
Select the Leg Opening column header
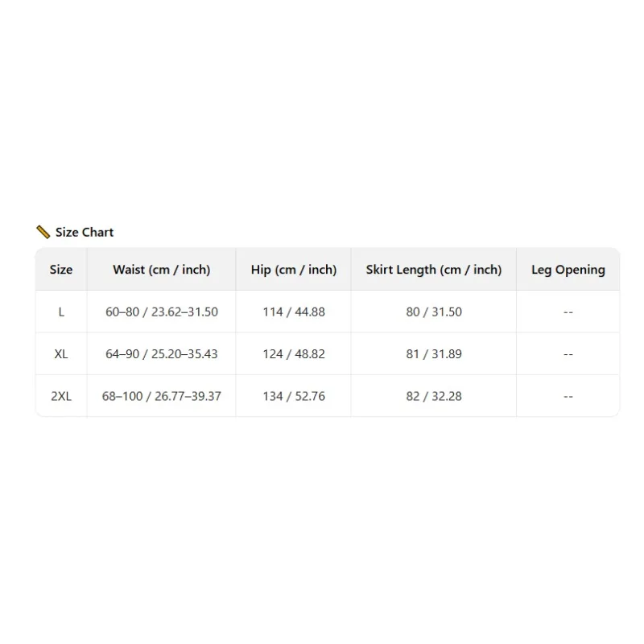568,270
